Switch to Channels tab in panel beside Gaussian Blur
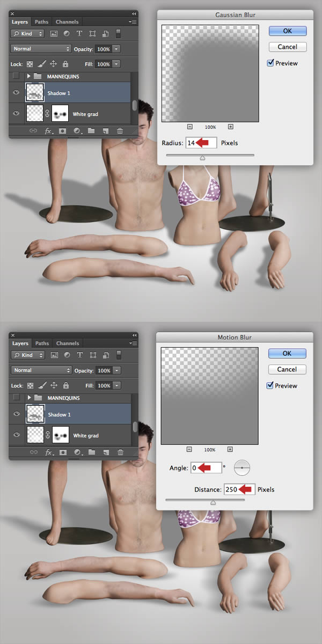322x644 pixels. tap(68, 22)
